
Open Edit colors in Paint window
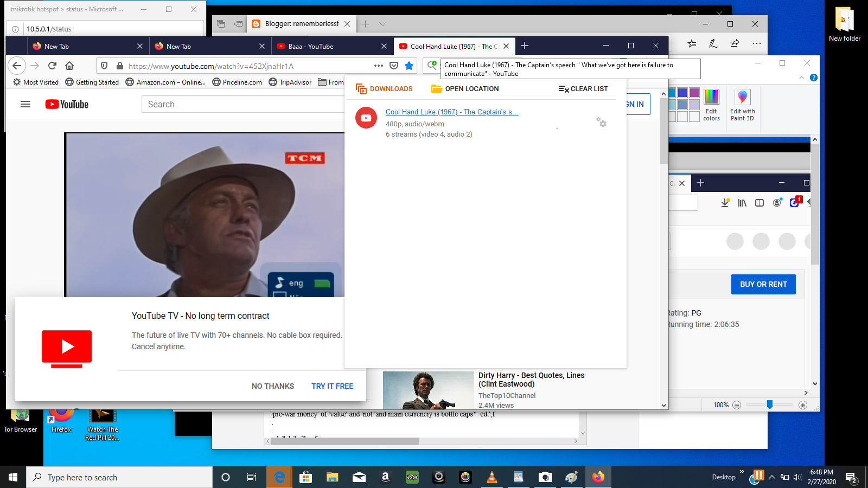[x=711, y=105]
